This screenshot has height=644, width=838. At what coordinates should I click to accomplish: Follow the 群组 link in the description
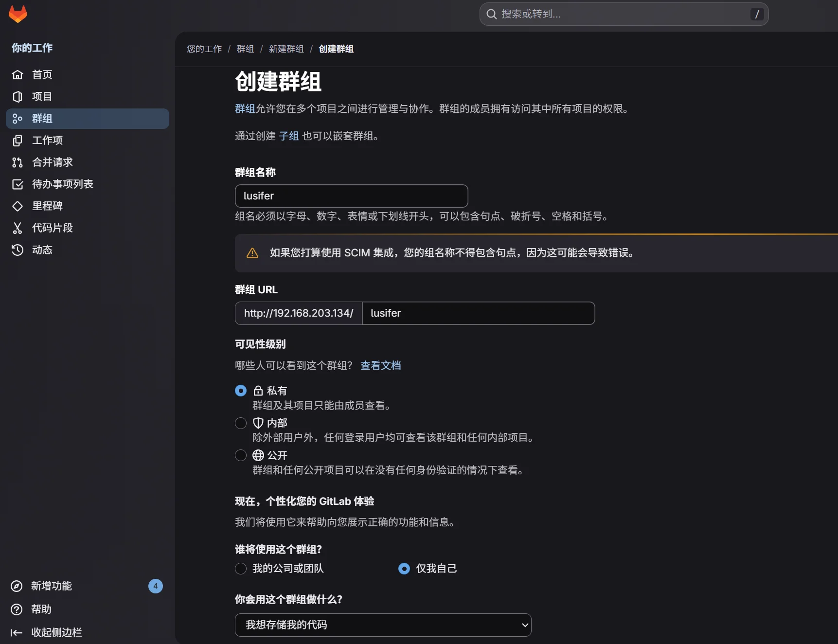pos(245,108)
